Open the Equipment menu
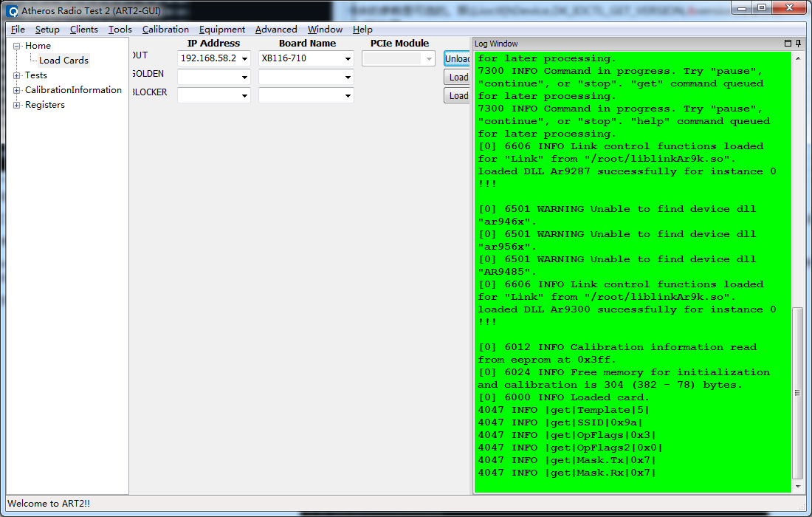Viewport: 812px width, 517px height. (222, 30)
